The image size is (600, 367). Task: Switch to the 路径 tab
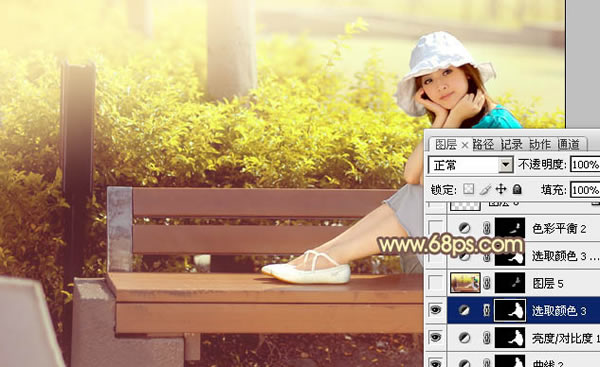click(x=483, y=145)
